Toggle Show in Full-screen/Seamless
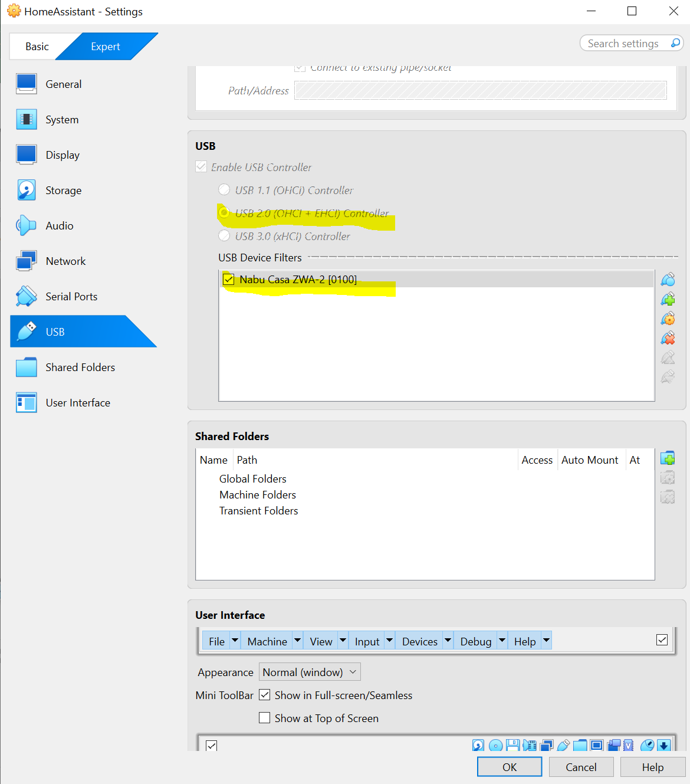The height and width of the screenshot is (784, 690). click(x=265, y=695)
